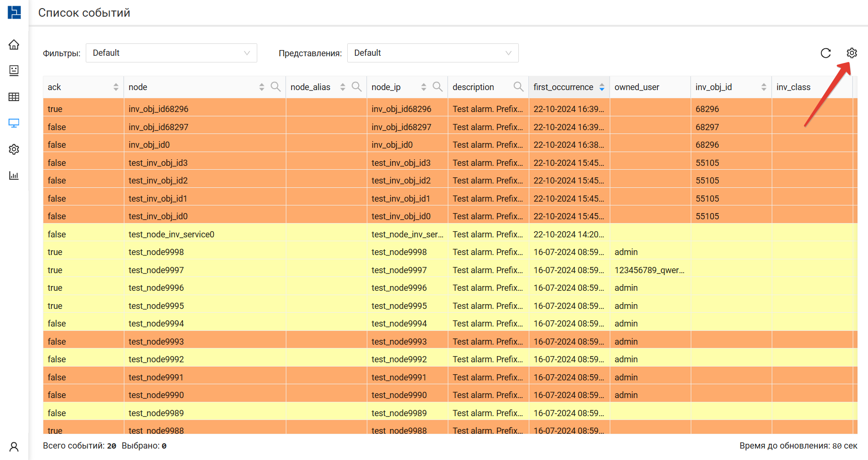Open search for description column
The image size is (868, 460).
click(518, 87)
